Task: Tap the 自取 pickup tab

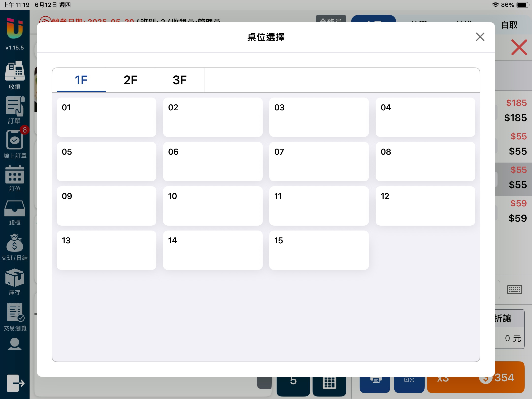Action: tap(509, 25)
